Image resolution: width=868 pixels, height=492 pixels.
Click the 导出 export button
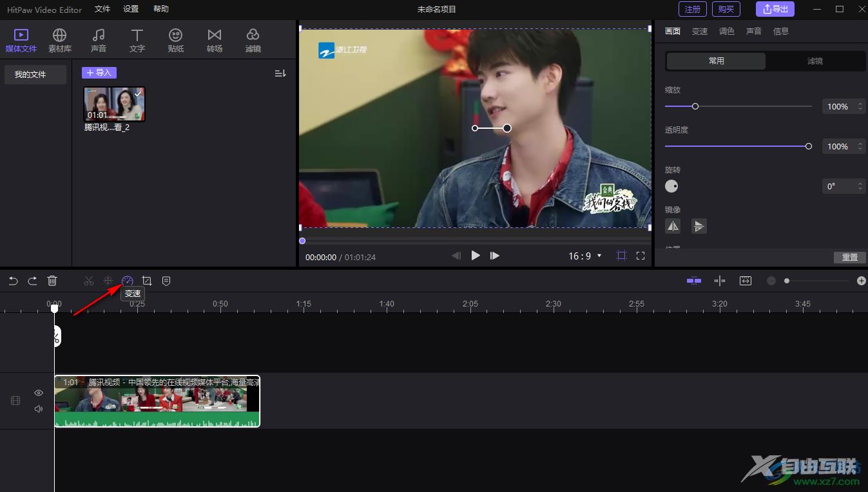[775, 9]
